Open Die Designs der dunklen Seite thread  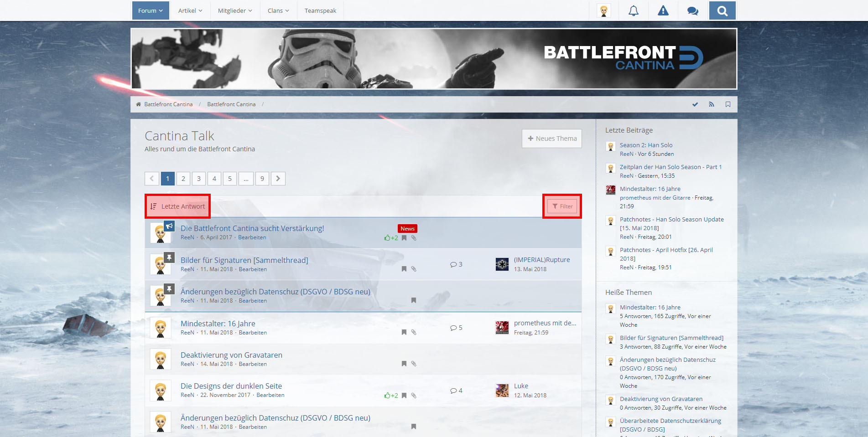click(231, 386)
